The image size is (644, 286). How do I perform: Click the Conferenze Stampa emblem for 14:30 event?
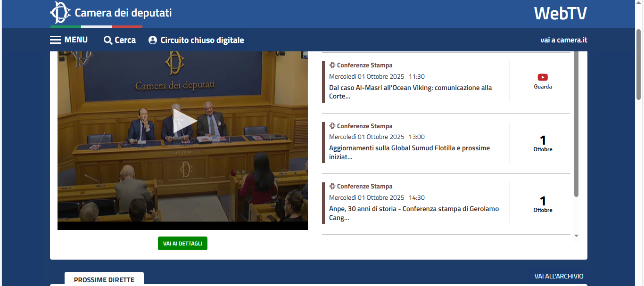pos(332,187)
